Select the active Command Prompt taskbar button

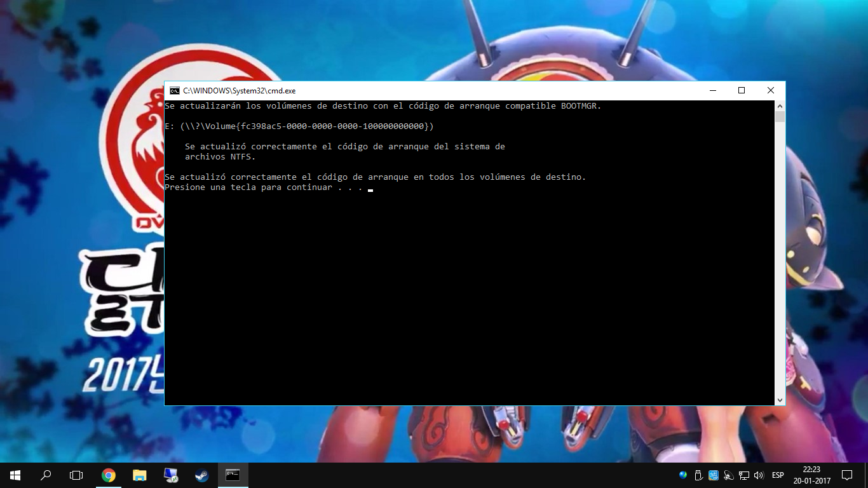[x=233, y=475]
